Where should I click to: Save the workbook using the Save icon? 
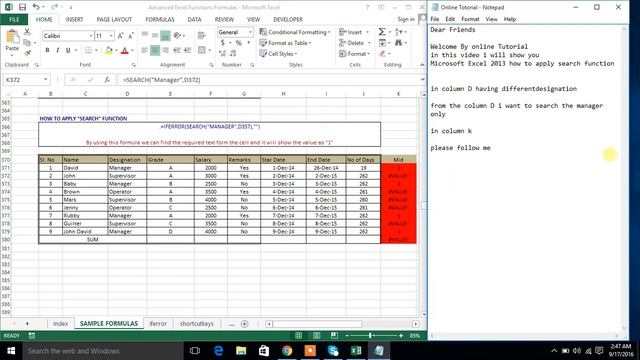click(22, 7)
